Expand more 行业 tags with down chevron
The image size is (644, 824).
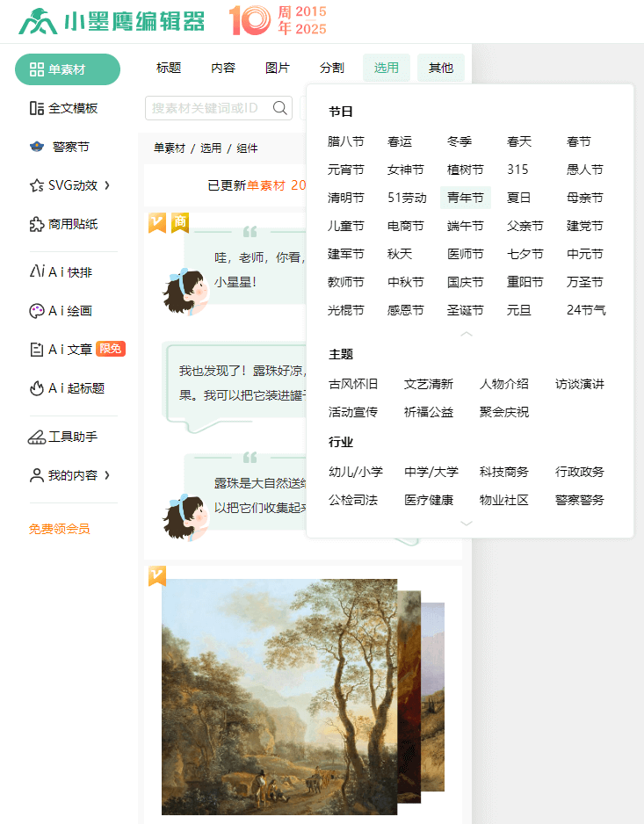coord(467,523)
